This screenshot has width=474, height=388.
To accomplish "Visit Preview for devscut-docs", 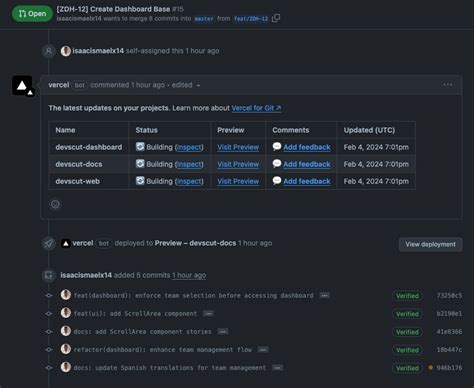I will [x=238, y=164].
